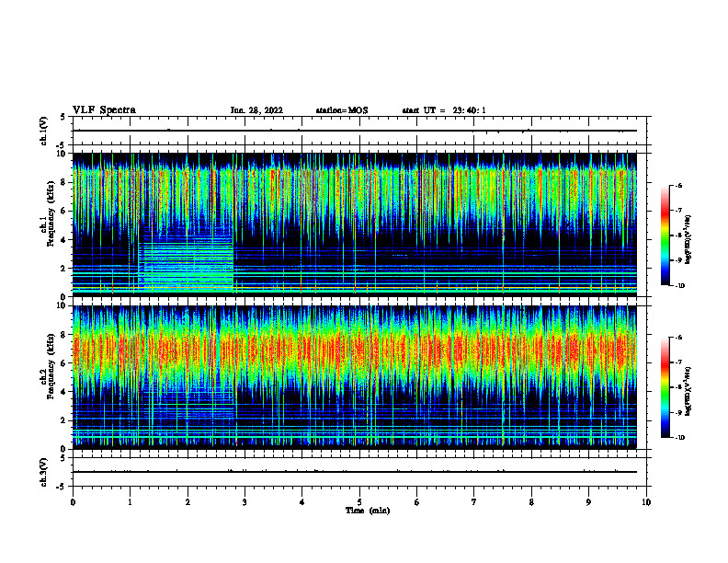The image size is (728, 563).
Task: Click the "-6" tick on ch.2 colorbar
Action: pos(678,338)
